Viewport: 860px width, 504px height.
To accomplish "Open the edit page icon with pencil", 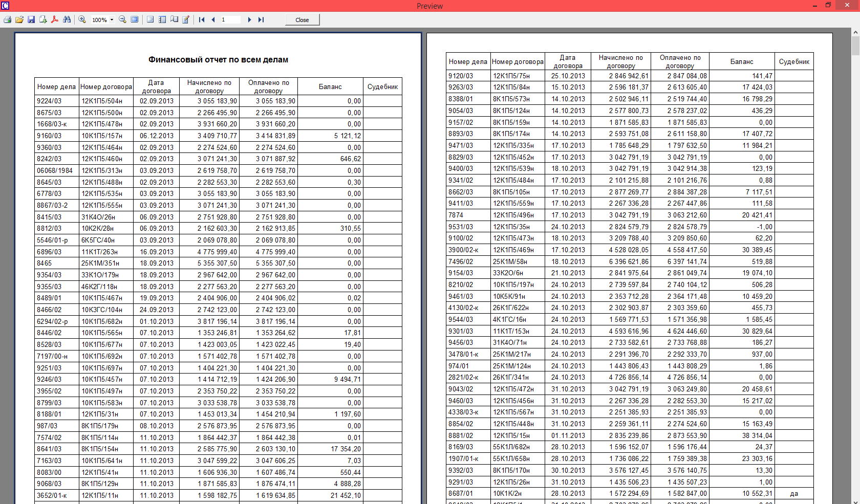I will coord(186,20).
